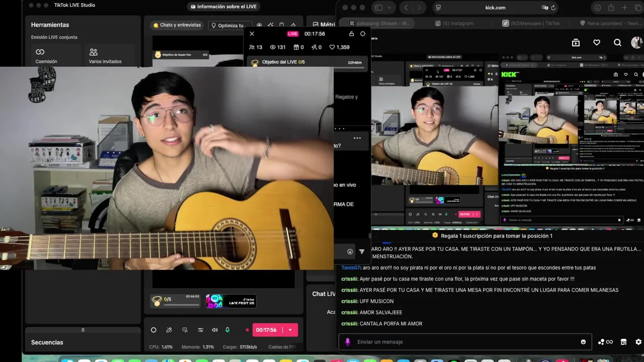
Task: Click the 0/5 goal progress card below preview
Action: pyautogui.click(x=176, y=301)
